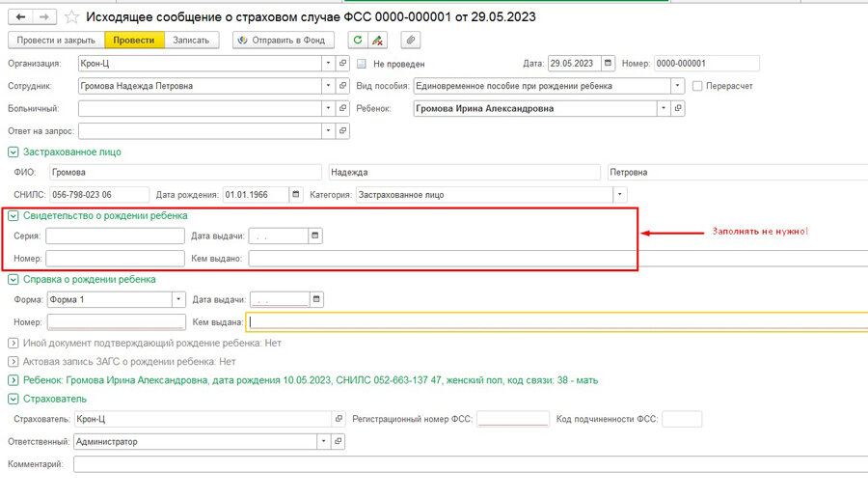Open the Ответственный record via its open icon

click(x=338, y=441)
